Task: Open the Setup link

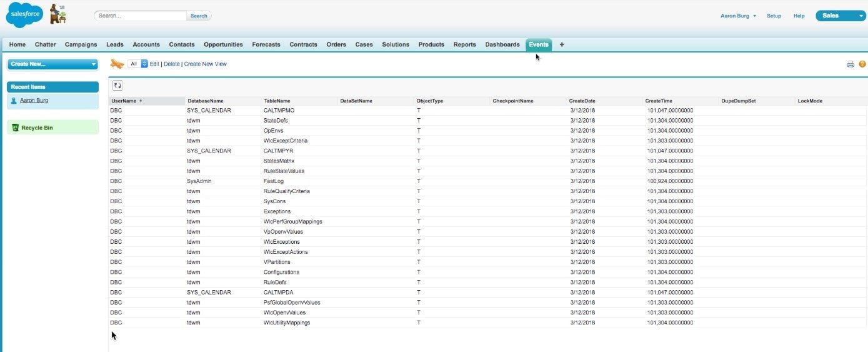Action: tap(774, 16)
